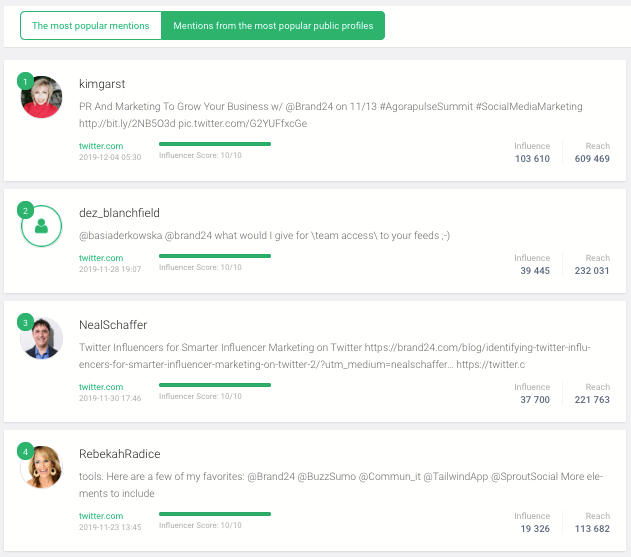Screen dimensions: 631x557
Task: Click the dez_blanchfield default avatar icon
Action: 41,226
